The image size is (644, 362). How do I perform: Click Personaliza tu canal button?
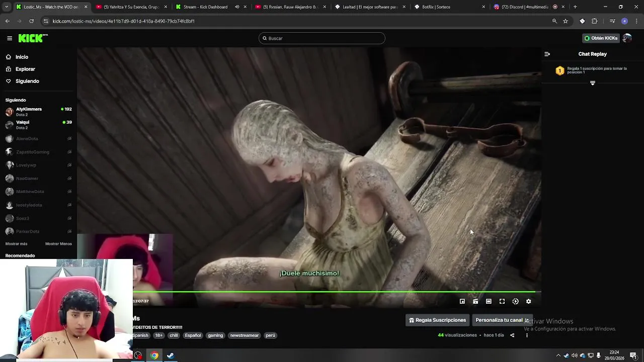[502, 320]
